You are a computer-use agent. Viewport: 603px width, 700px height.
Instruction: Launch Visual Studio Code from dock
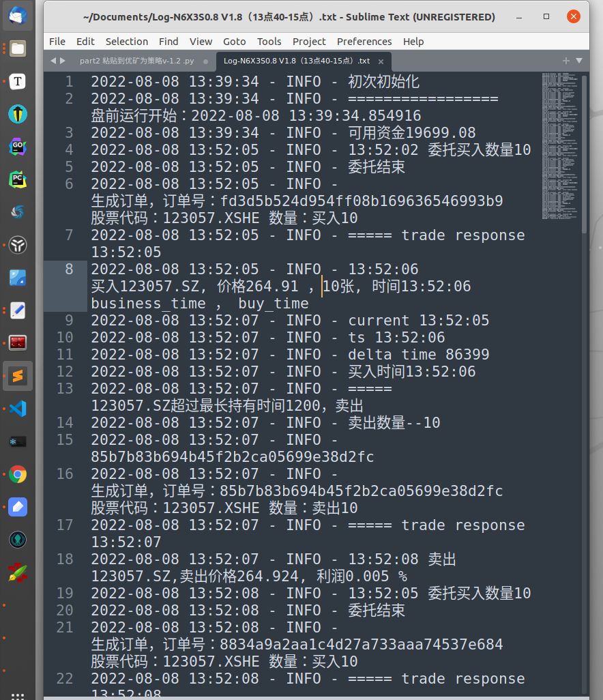pos(18,409)
